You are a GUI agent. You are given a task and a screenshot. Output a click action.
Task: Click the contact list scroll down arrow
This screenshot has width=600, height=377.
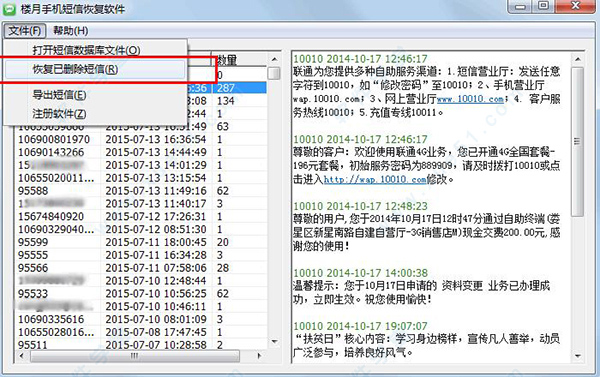[x=274, y=341]
